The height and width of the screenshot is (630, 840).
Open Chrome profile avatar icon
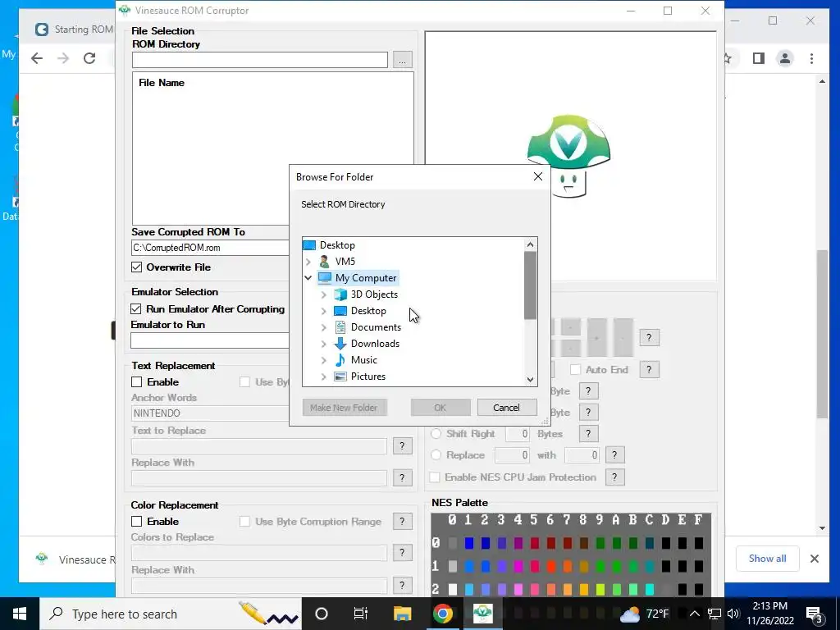(785, 58)
